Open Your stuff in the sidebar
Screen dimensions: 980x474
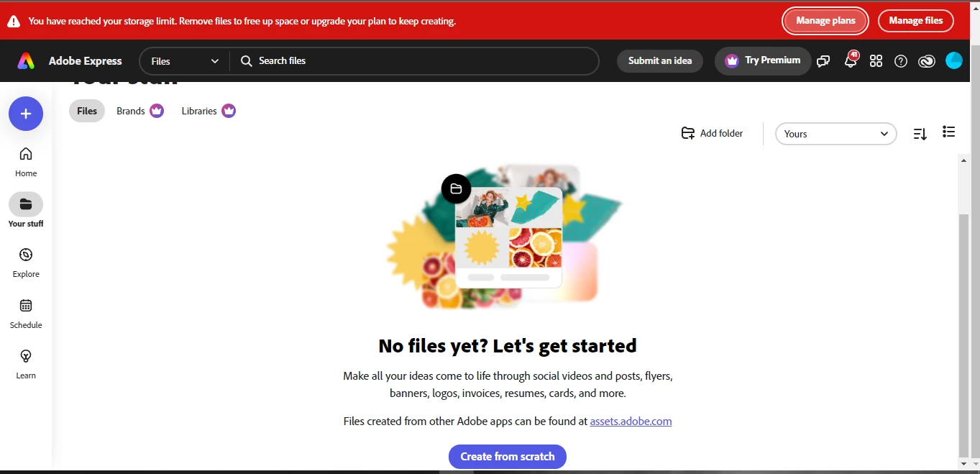(x=26, y=211)
